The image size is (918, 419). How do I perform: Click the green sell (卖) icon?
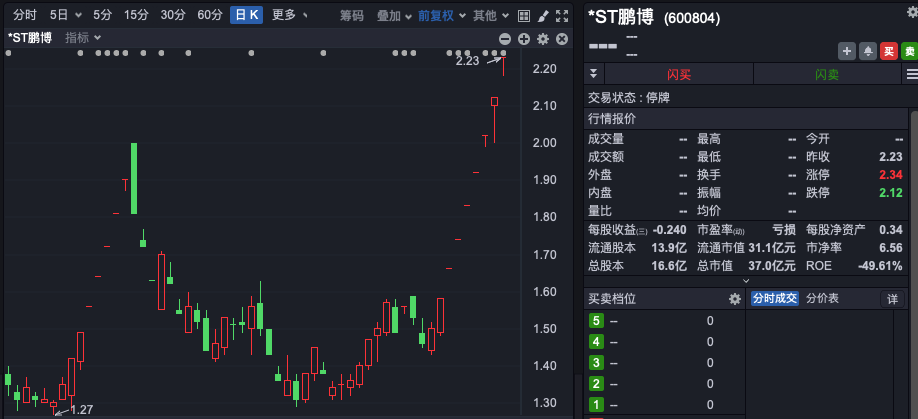[908, 51]
